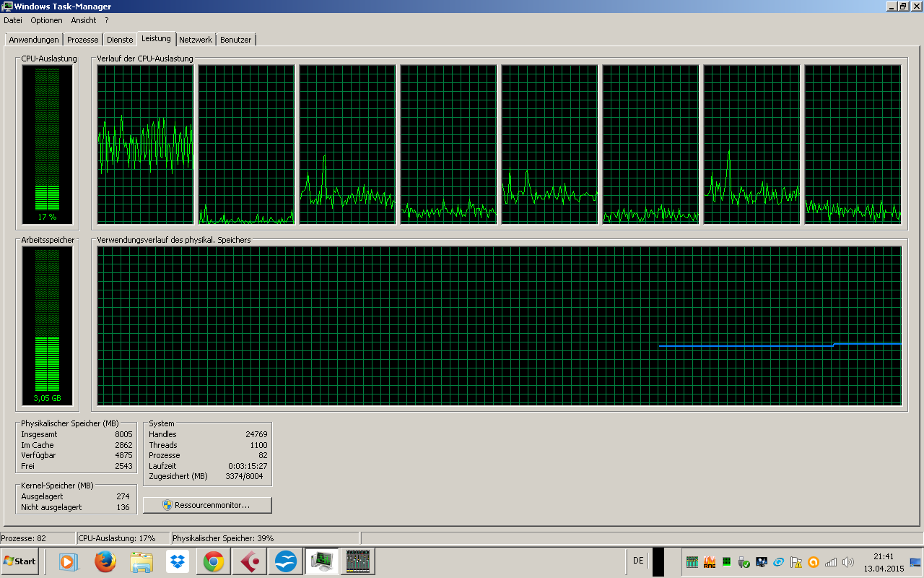The image size is (924, 578).
Task: Click the Threads value 1100
Action: (x=258, y=445)
